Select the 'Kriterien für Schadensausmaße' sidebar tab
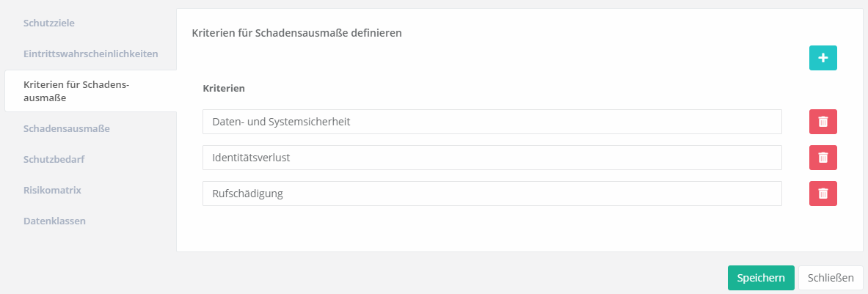The image size is (868, 294). (x=76, y=91)
